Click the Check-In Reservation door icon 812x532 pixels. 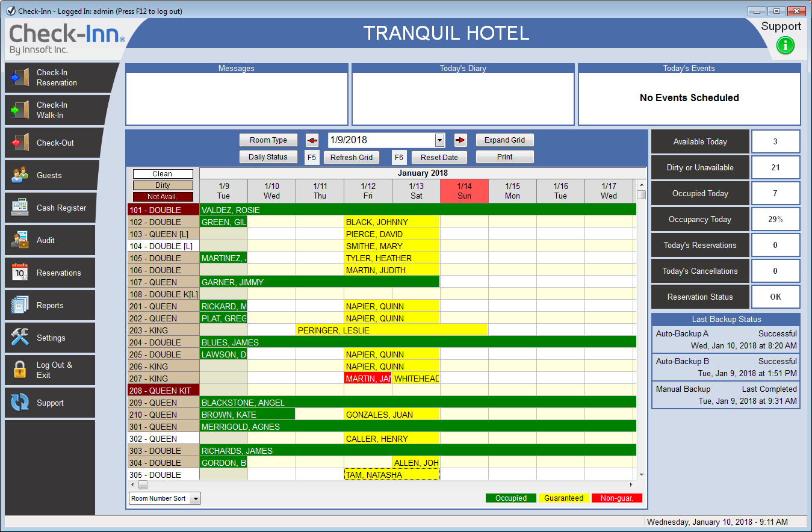tap(20, 78)
